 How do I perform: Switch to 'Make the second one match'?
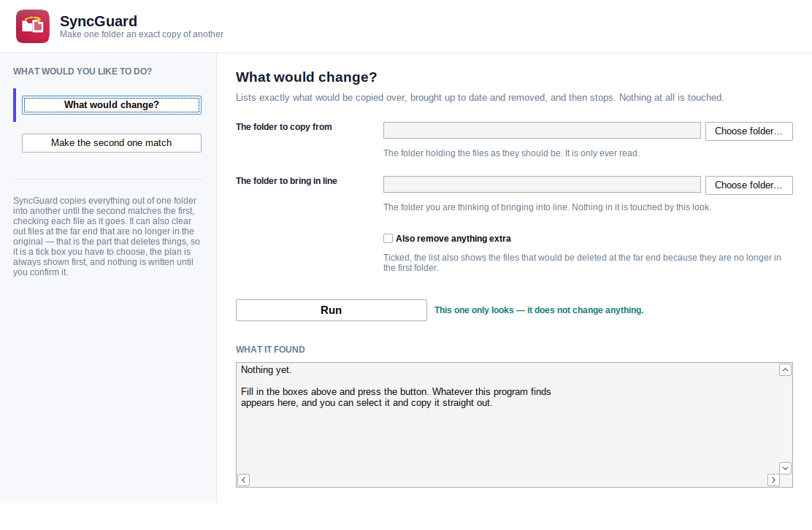click(111, 143)
